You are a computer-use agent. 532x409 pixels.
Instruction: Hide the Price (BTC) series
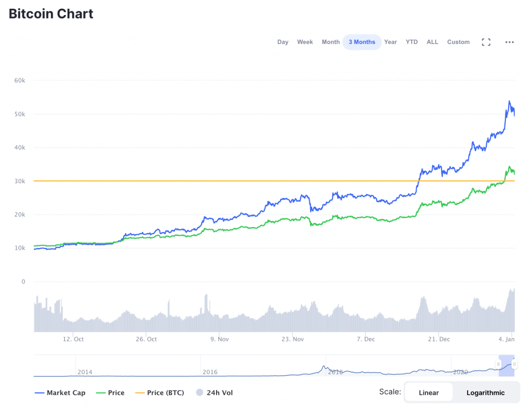pyautogui.click(x=159, y=393)
